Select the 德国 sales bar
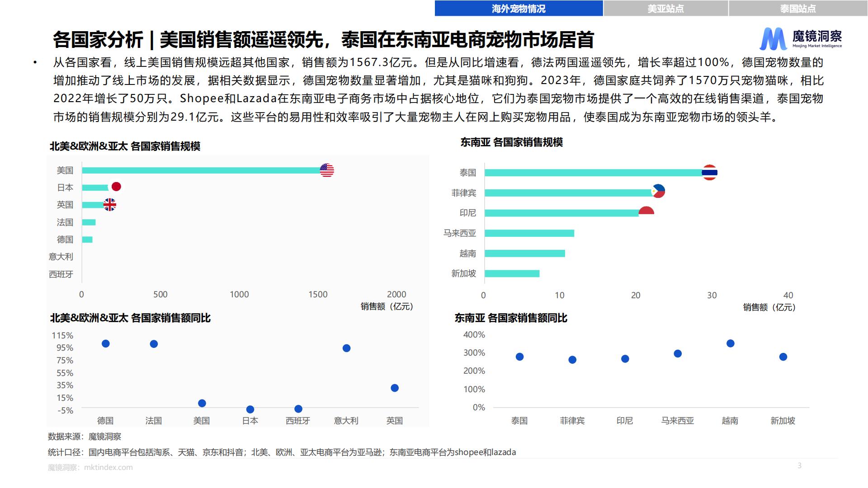The height and width of the screenshot is (488, 868). [87, 239]
